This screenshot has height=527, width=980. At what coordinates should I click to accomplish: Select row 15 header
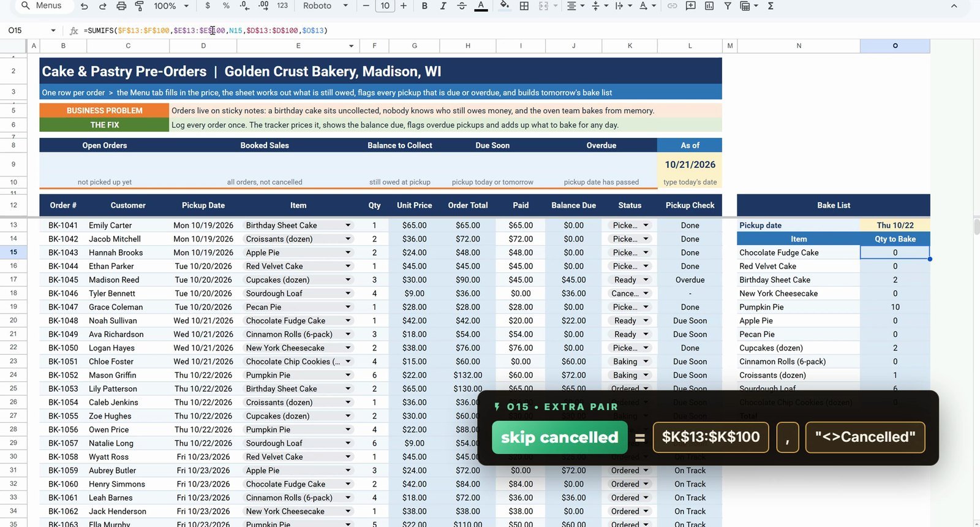click(x=13, y=252)
